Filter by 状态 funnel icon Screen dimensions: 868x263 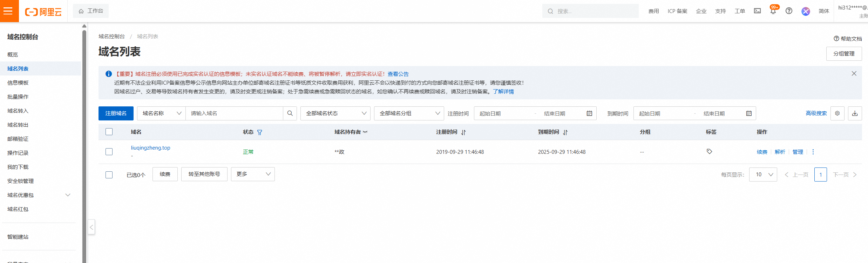coord(259,132)
